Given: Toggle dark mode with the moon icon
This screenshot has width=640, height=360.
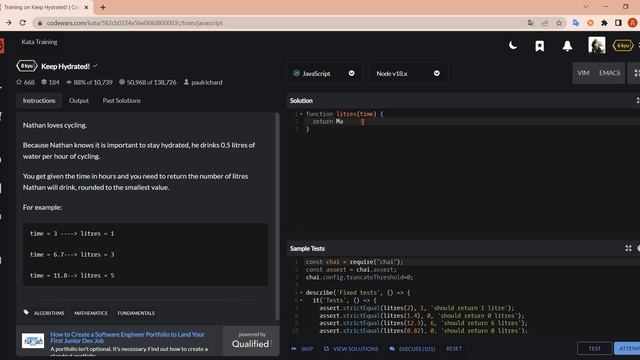Looking at the screenshot, I should [513, 45].
